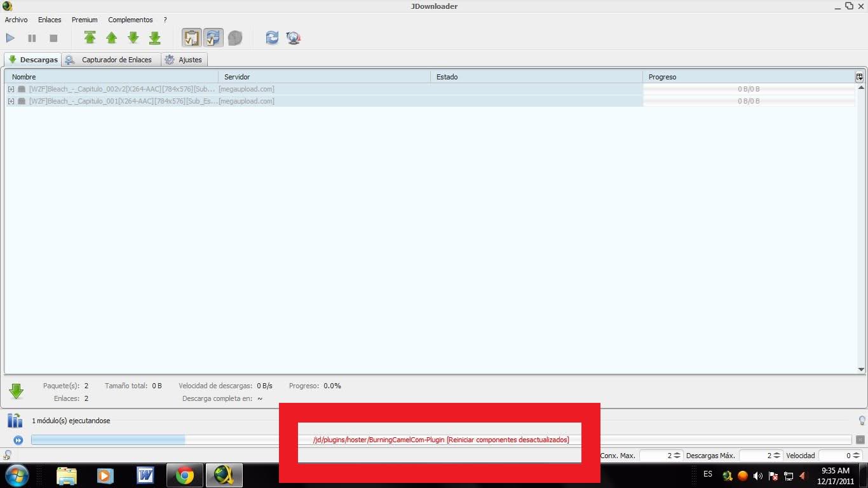Click the reconnect icon in toolbar
Viewport: 868px width, 488px height.
click(x=272, y=38)
